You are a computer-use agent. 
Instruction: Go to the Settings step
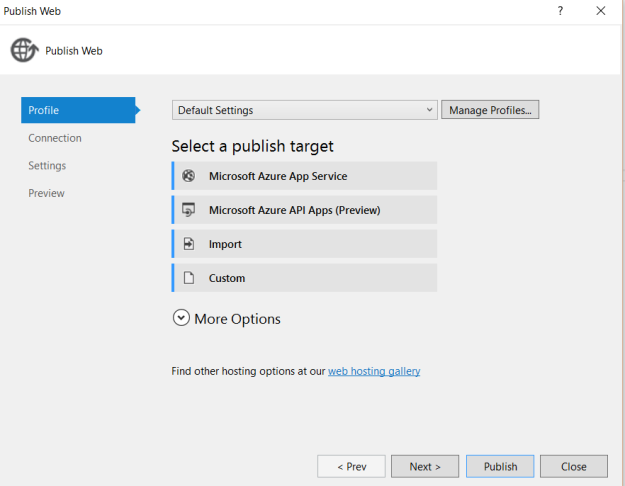[x=47, y=165]
